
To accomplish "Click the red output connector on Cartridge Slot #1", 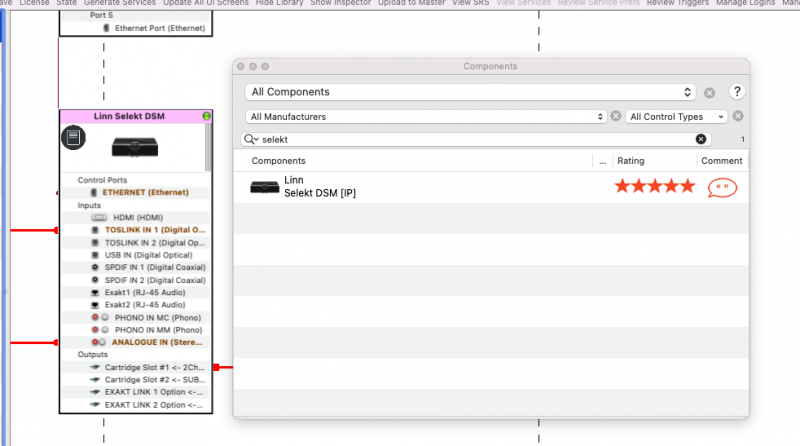I will pos(216,367).
